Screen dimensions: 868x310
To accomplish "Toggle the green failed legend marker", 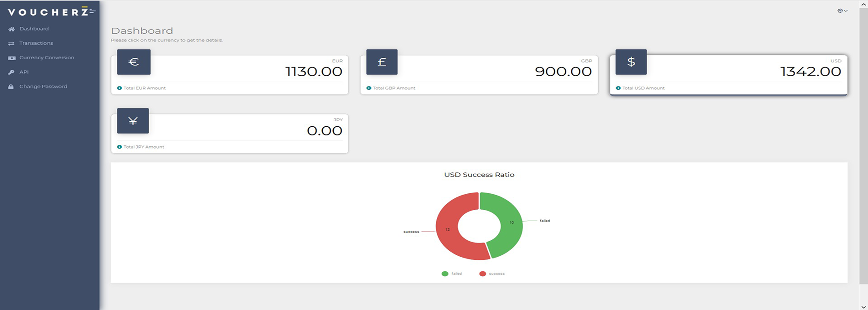I will pyautogui.click(x=445, y=274).
